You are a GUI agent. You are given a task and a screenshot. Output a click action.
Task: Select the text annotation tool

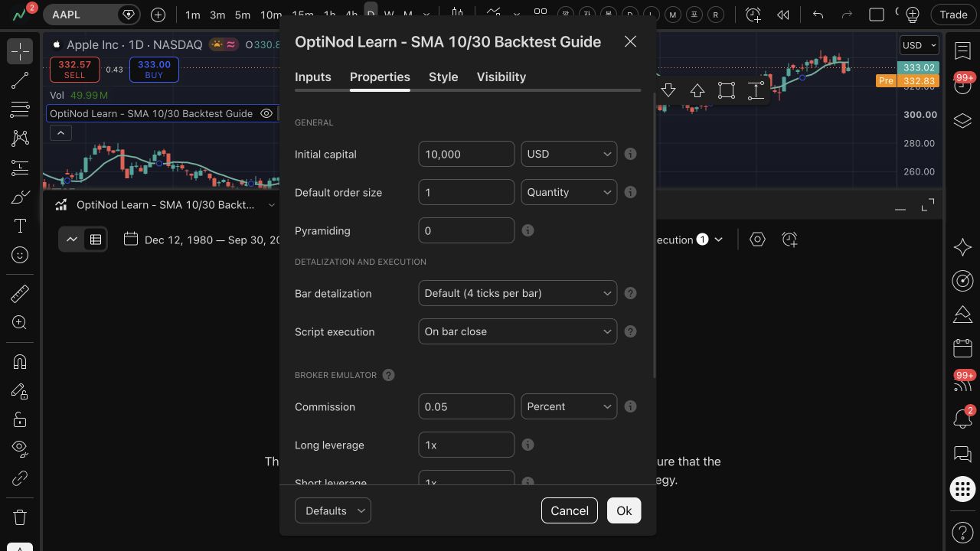[x=20, y=226]
